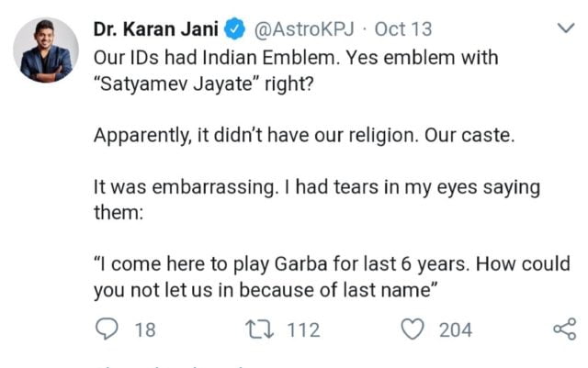Open Dr. Karan Jani's profile picture
The width and height of the screenshot is (588, 368).
tap(46, 50)
